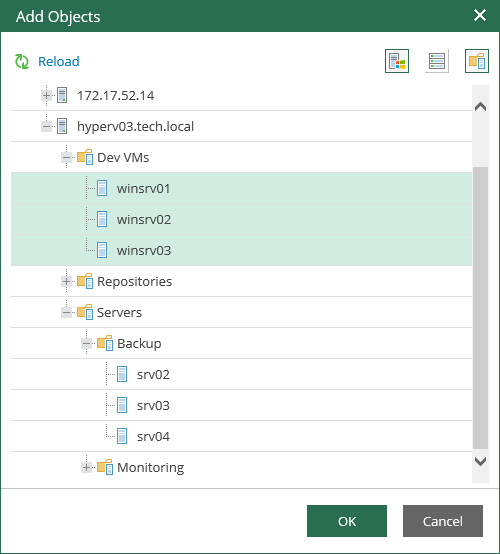Screen dimensions: 500x554
Task: Select srv04 in the tree
Action: point(241,436)
